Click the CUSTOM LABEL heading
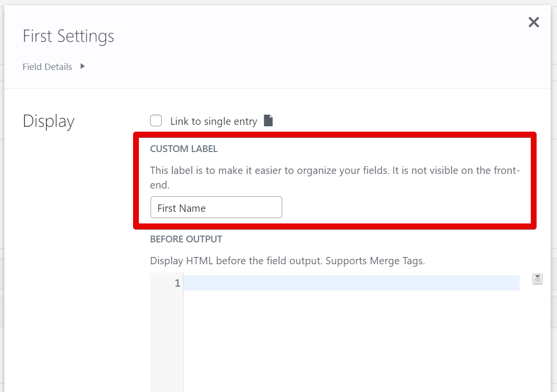The height and width of the screenshot is (392, 557). point(184,149)
